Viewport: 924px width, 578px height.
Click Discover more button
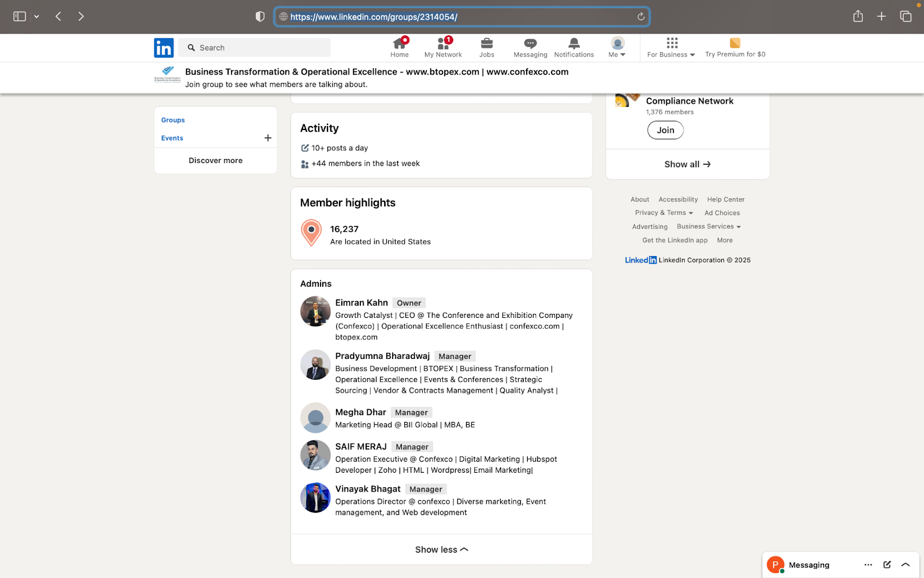click(x=215, y=161)
